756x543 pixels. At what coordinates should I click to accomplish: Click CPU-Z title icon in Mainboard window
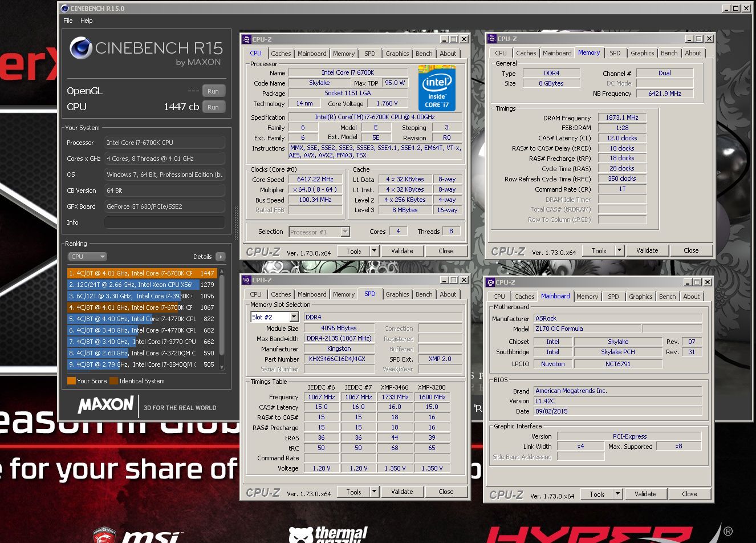(x=490, y=282)
